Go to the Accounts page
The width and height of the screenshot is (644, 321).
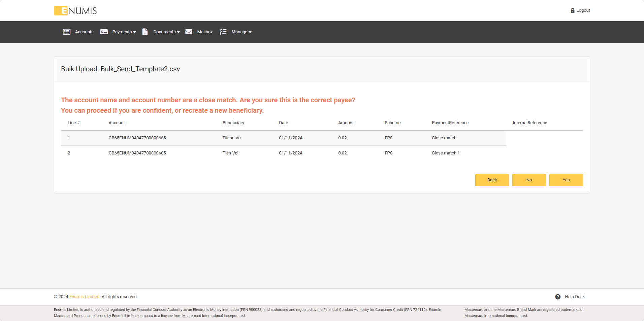pos(84,32)
